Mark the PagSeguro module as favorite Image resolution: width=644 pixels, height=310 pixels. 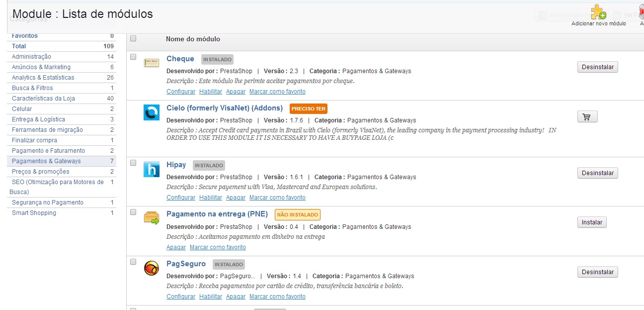[277, 297]
